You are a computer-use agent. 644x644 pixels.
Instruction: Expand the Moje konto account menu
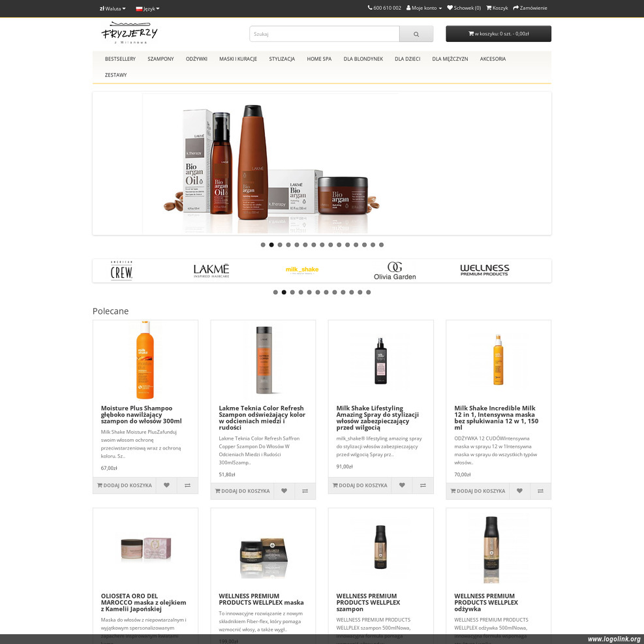[424, 8]
